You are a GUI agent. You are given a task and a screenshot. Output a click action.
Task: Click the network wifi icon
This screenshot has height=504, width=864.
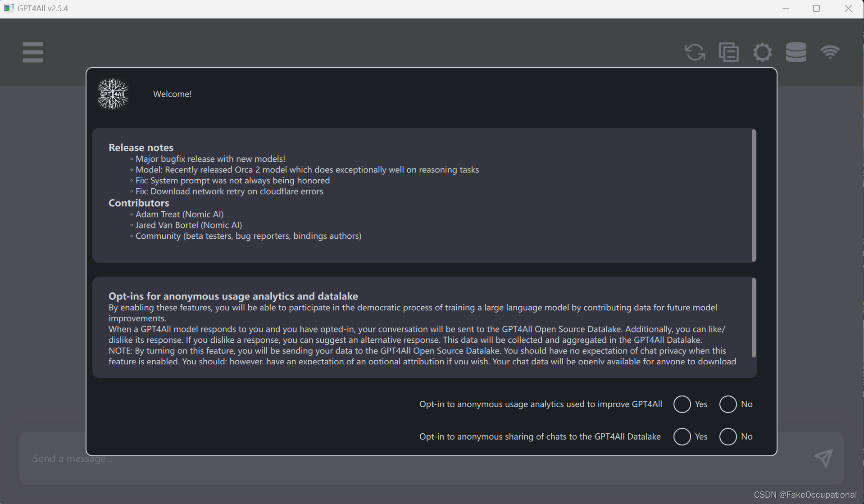point(830,52)
